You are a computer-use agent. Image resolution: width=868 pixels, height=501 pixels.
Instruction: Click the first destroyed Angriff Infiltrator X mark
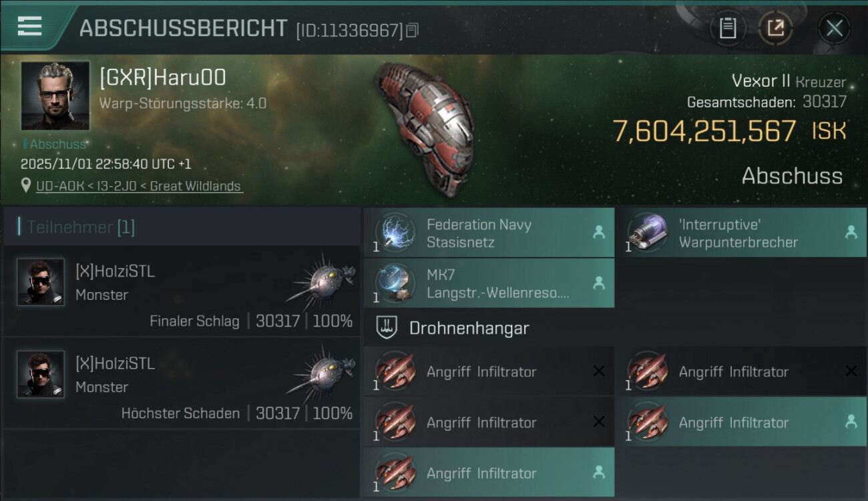tap(599, 371)
